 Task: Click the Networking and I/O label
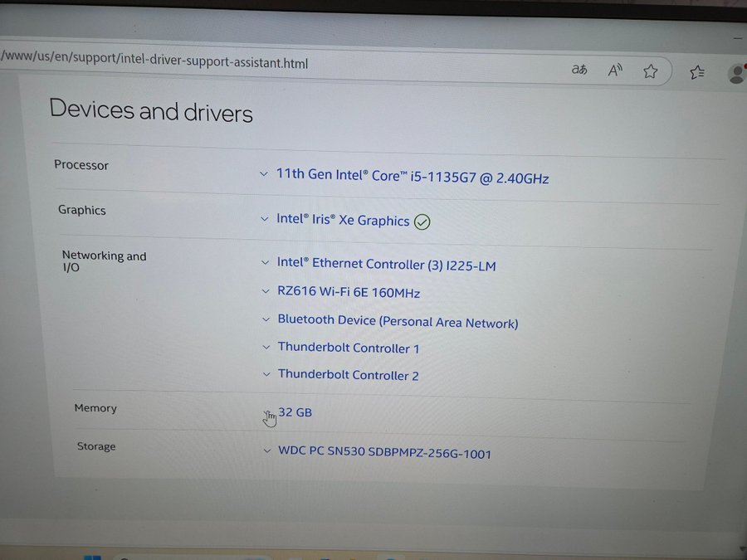coord(105,261)
